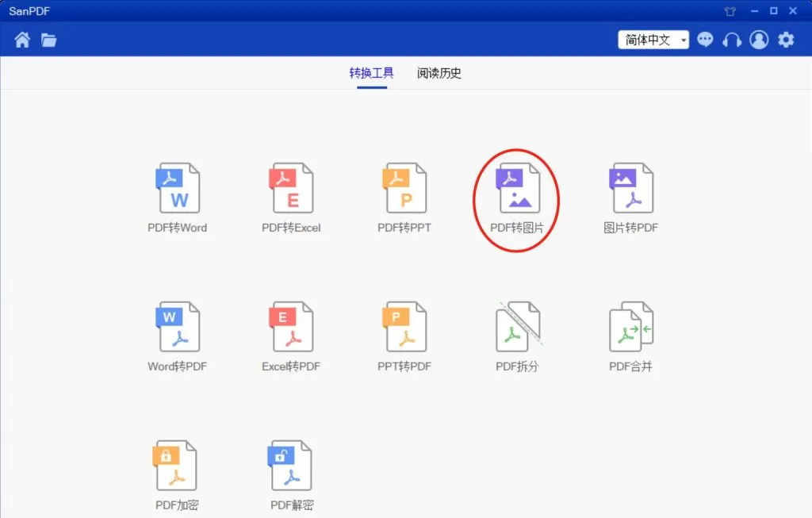
Task: Expand the 简体中文 language dropdown
Action: click(653, 40)
